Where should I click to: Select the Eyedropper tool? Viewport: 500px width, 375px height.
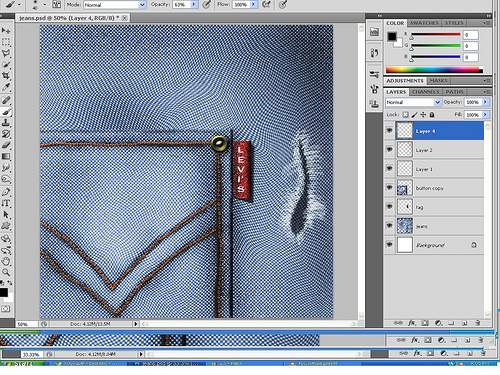coord(6,87)
